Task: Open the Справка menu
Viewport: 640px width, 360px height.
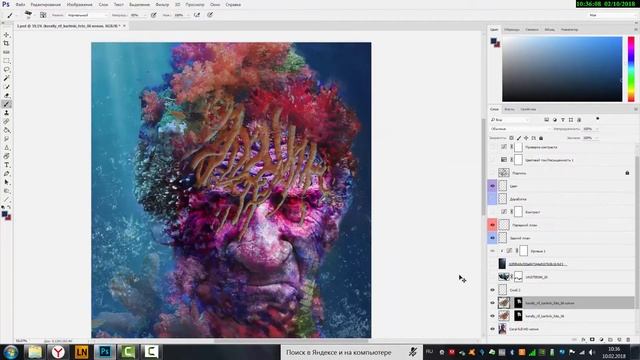Action: tap(233, 4)
